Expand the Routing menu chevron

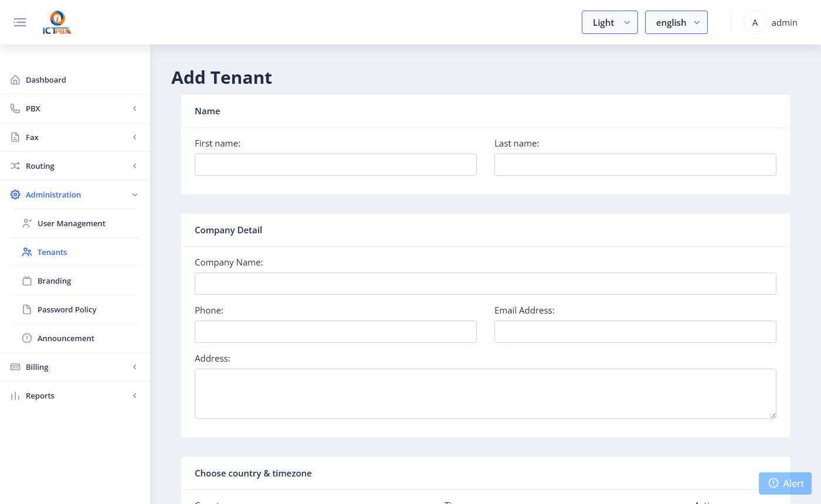click(x=135, y=166)
